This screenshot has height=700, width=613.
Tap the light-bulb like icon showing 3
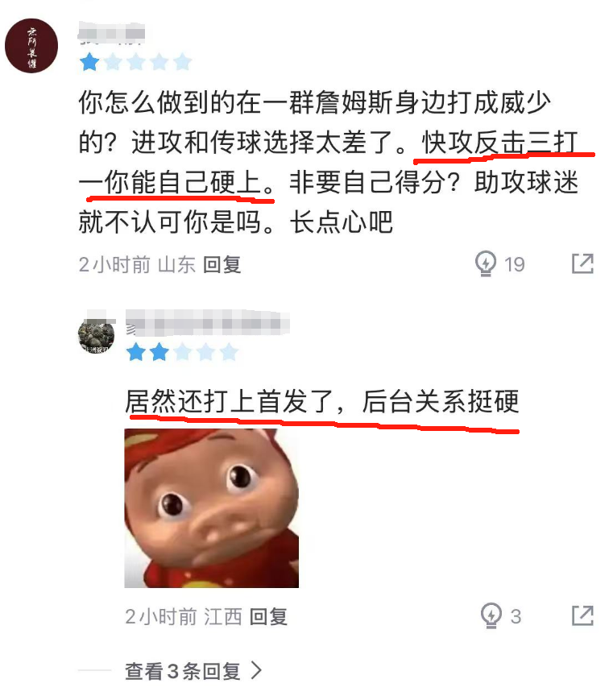pos(491,615)
